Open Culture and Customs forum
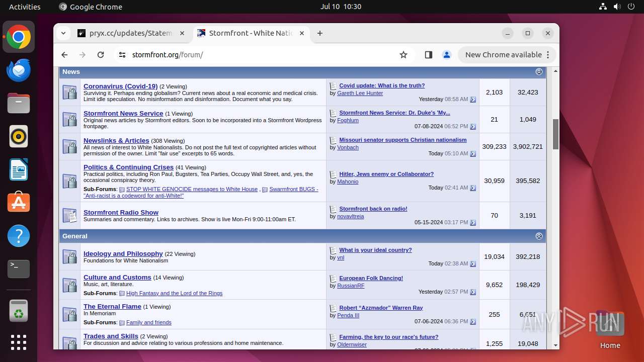 (117, 277)
